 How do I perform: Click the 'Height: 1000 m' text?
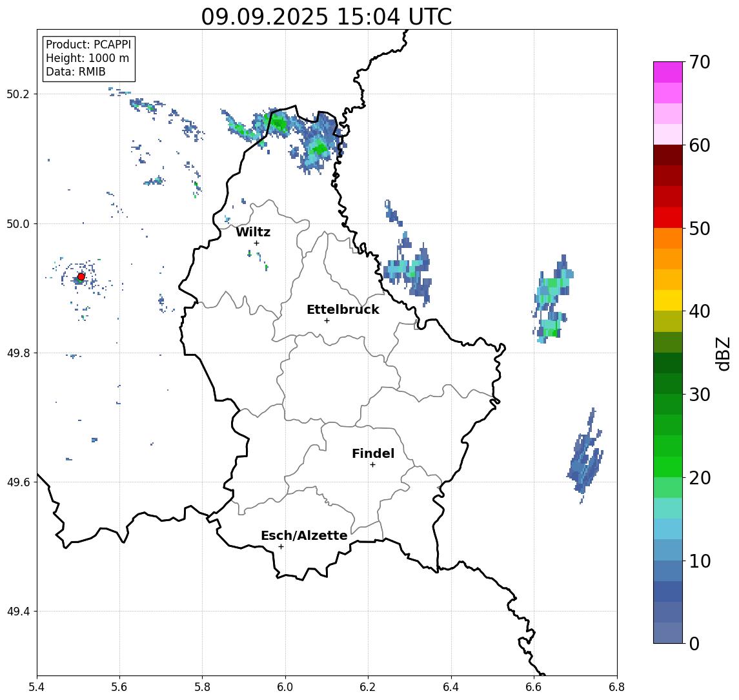87,58
